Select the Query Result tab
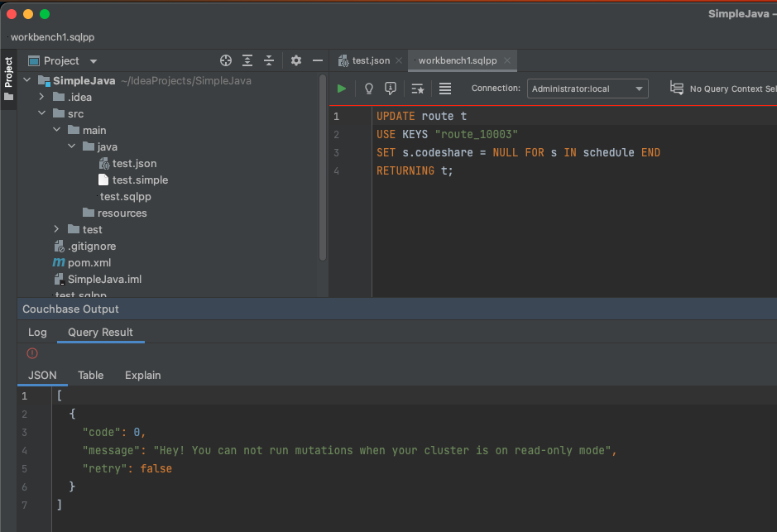This screenshot has height=532, width=777. pos(101,333)
